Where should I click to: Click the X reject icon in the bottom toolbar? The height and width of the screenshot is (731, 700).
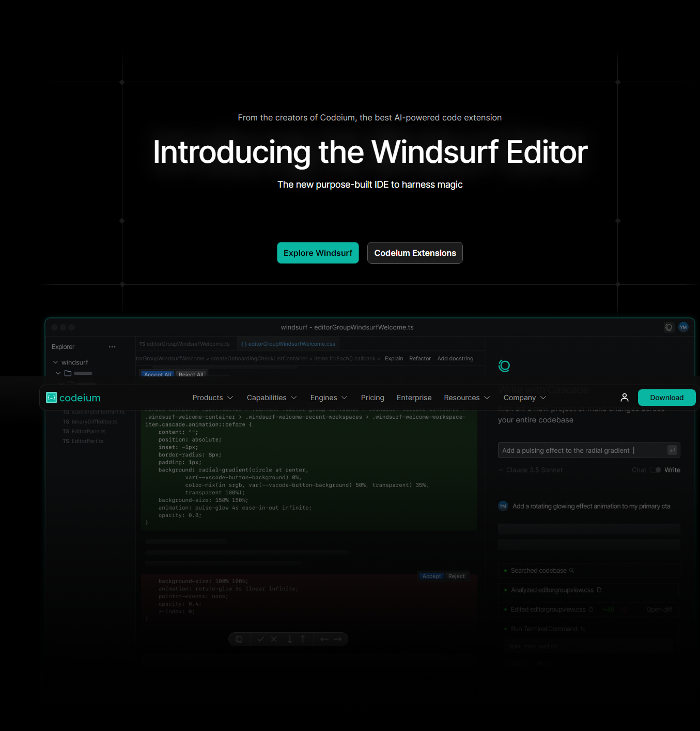click(x=274, y=639)
